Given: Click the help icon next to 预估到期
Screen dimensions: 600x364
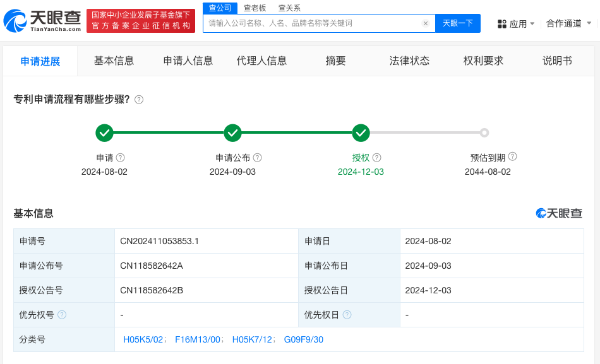Looking at the screenshot, I should [x=512, y=157].
